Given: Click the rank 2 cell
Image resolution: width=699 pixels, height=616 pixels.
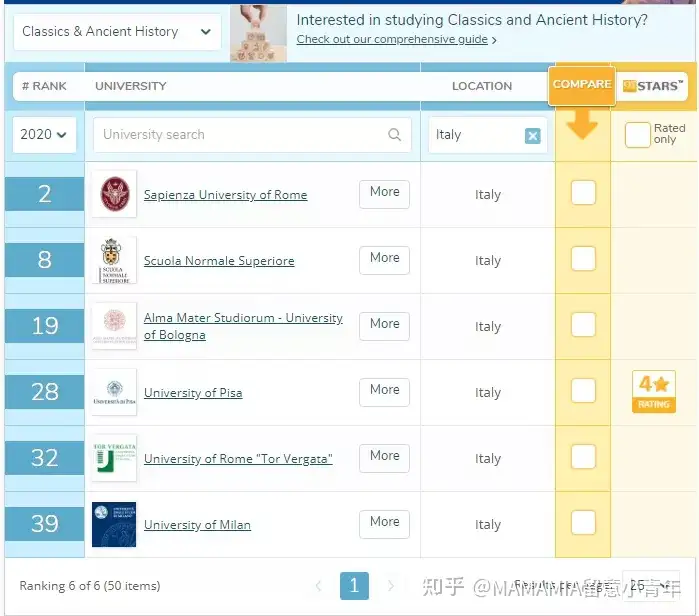Looking at the screenshot, I should [x=45, y=194].
